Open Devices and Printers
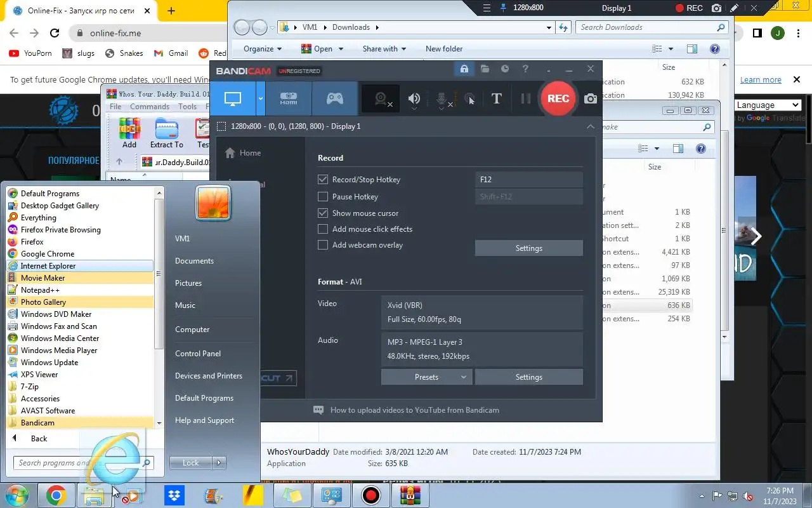The width and height of the screenshot is (812, 508). pyautogui.click(x=209, y=376)
